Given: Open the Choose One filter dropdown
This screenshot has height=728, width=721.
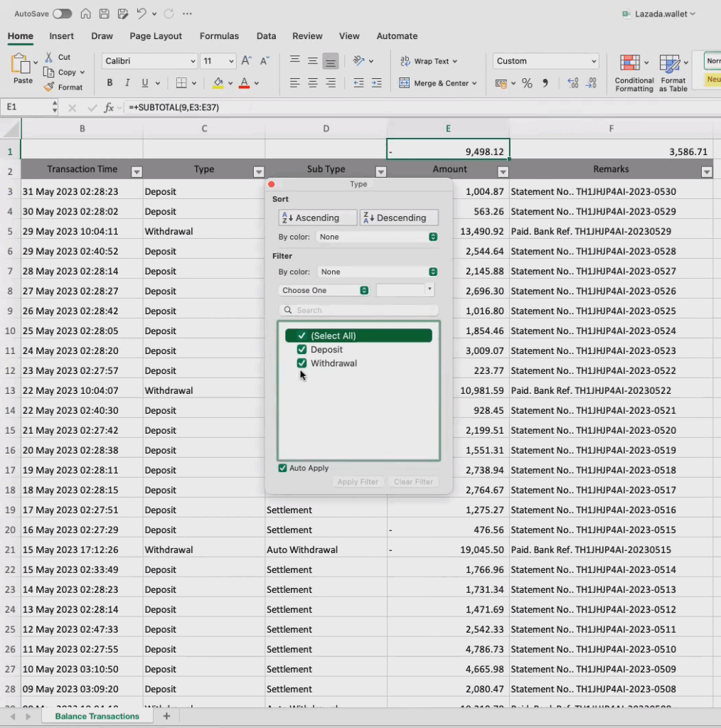Looking at the screenshot, I should 324,290.
